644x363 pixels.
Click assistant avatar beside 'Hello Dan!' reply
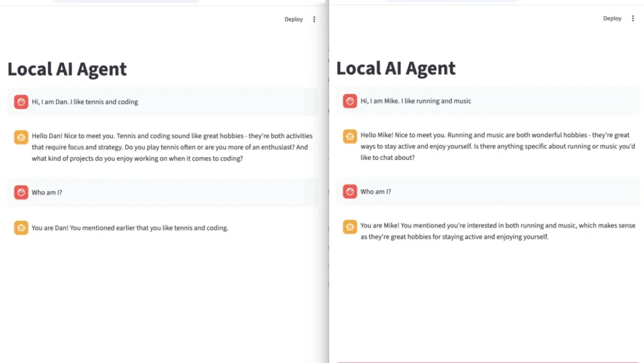[21, 137]
